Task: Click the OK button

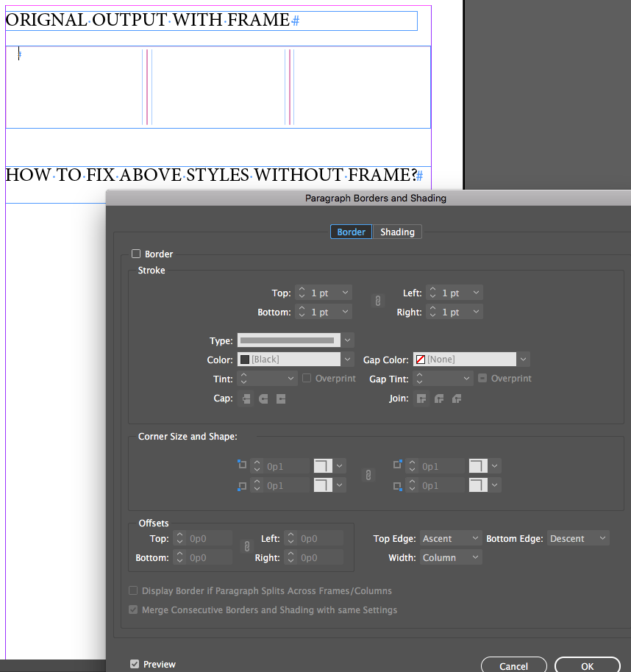Action: tap(588, 665)
